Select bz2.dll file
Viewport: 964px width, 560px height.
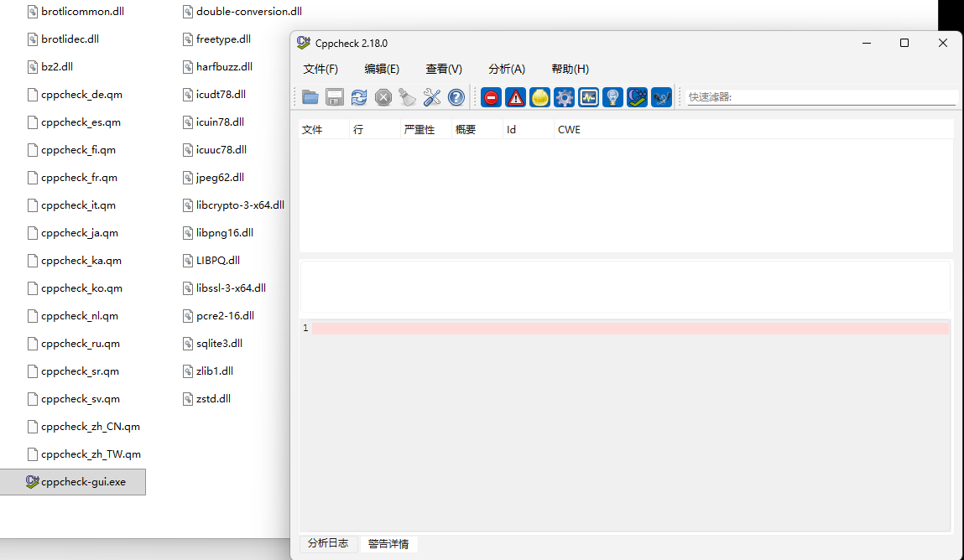[50, 66]
